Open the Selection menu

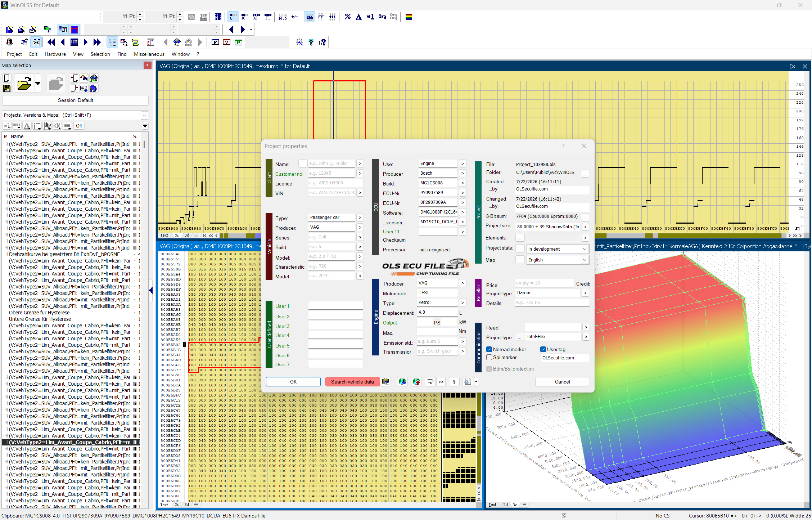[x=100, y=54]
